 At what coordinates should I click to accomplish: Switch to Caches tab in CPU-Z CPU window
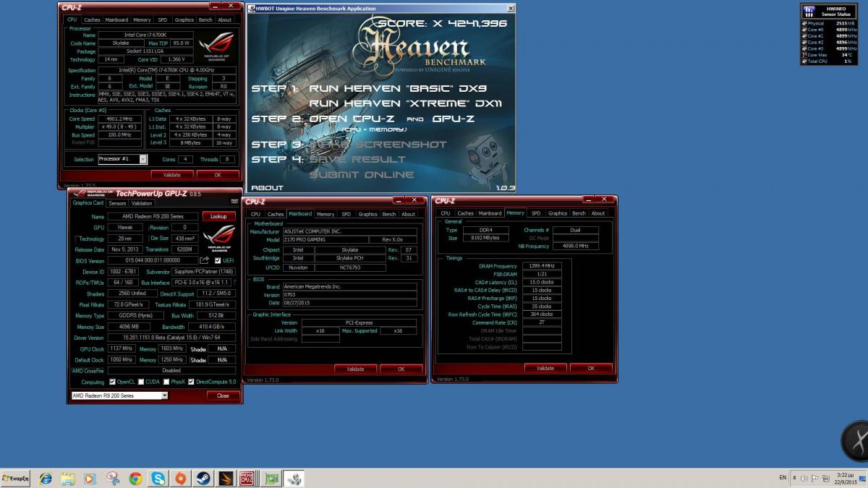click(92, 20)
